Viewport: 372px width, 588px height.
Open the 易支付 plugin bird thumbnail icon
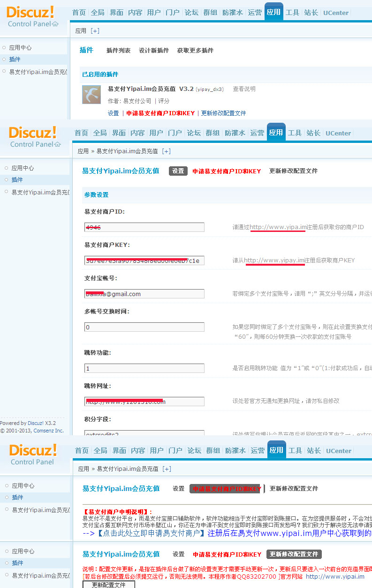[91, 95]
